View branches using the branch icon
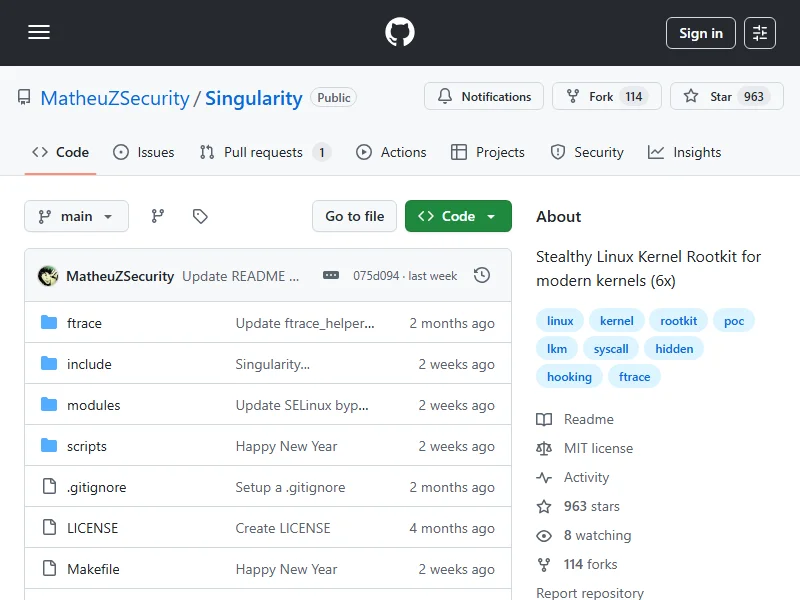Viewport: 800px width, 600px height. click(158, 216)
